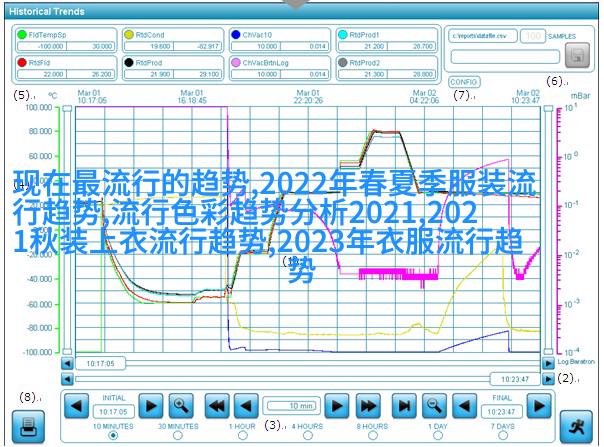Select the 10 MINUTES radio button

pyautogui.click(x=113, y=435)
